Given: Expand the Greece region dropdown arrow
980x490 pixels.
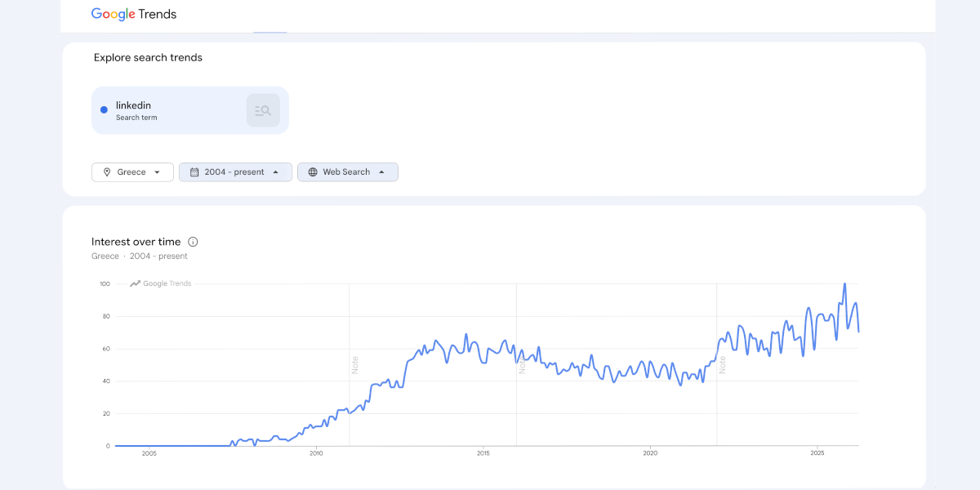Looking at the screenshot, I should point(157,172).
